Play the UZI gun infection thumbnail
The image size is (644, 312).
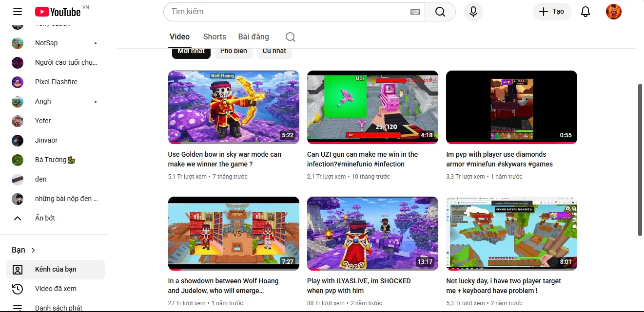click(372, 107)
